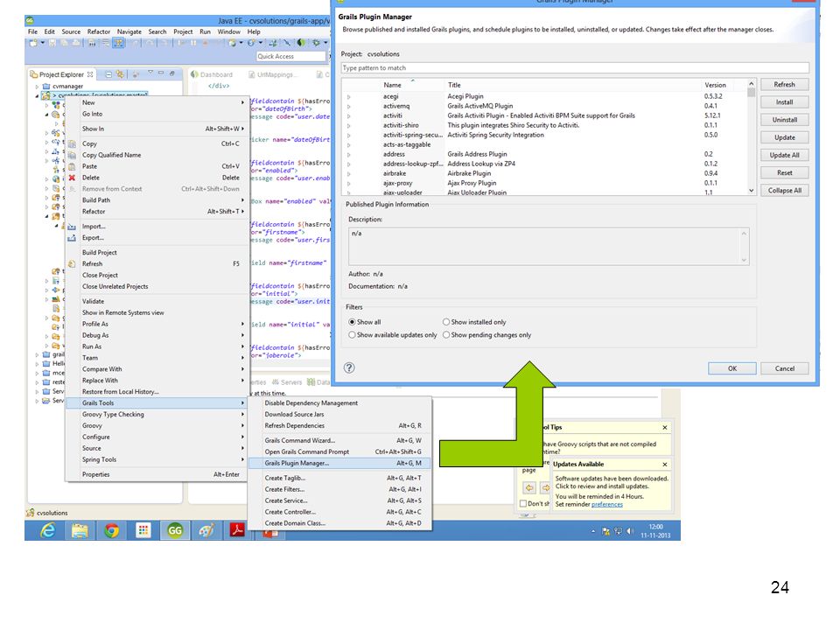Click the Dashboard editor tab leaf icon
This screenshot has width=840, height=630.
click(194, 74)
